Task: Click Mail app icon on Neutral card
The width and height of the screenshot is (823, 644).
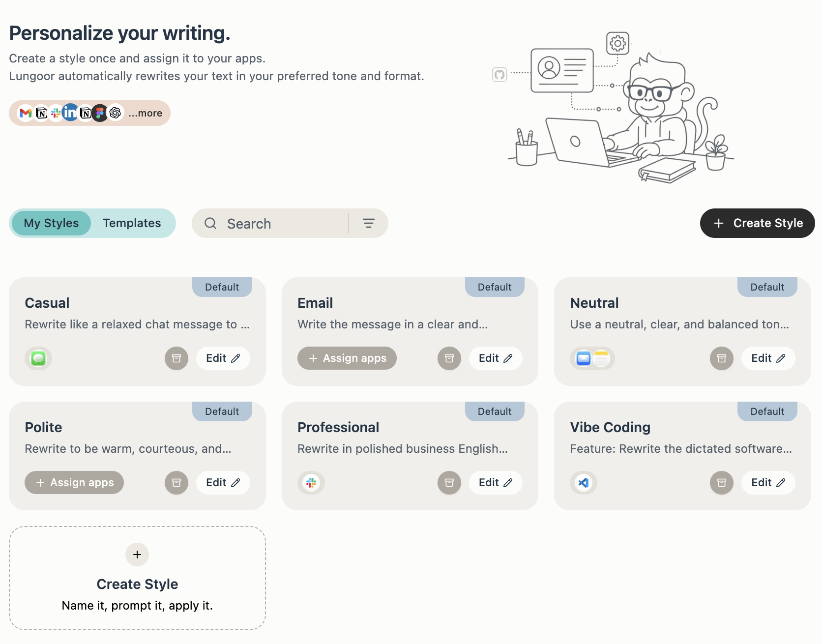Action: (584, 358)
